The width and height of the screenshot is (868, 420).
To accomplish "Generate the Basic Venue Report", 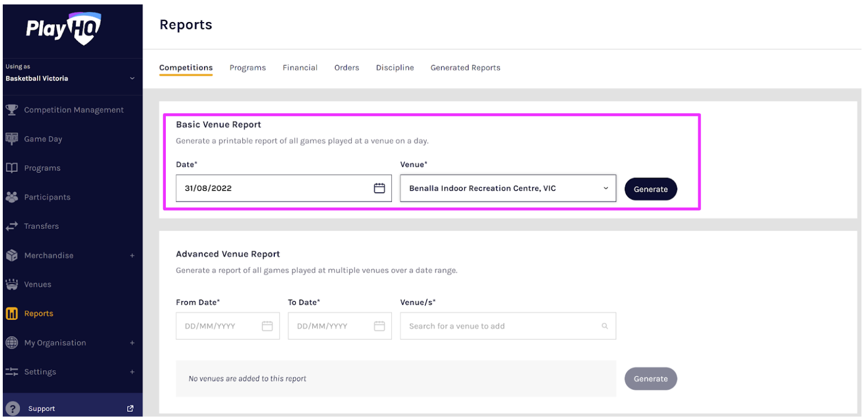I will point(650,189).
